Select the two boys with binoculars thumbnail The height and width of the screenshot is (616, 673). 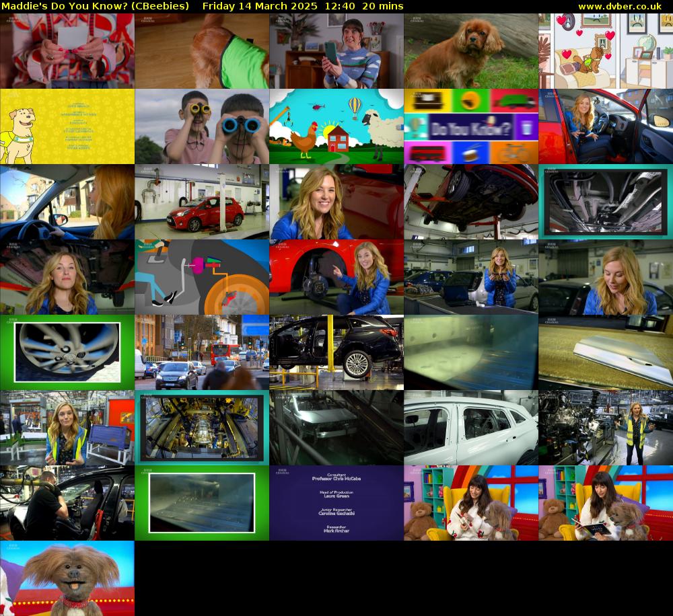point(202,126)
